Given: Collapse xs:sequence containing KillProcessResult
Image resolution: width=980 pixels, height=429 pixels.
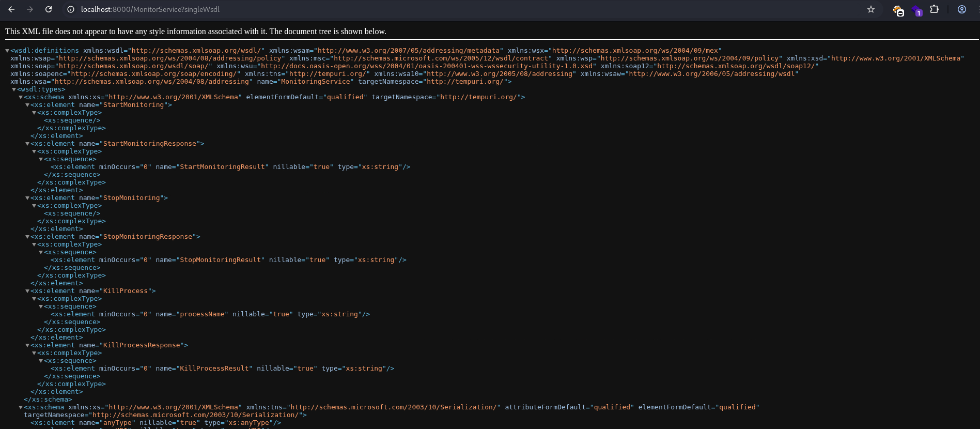Looking at the screenshot, I should (41, 361).
